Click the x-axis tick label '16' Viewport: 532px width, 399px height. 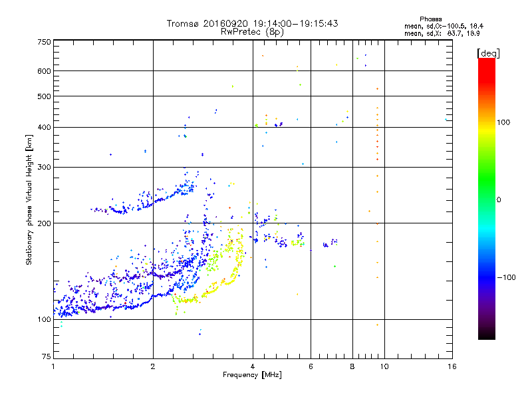tap(452, 366)
